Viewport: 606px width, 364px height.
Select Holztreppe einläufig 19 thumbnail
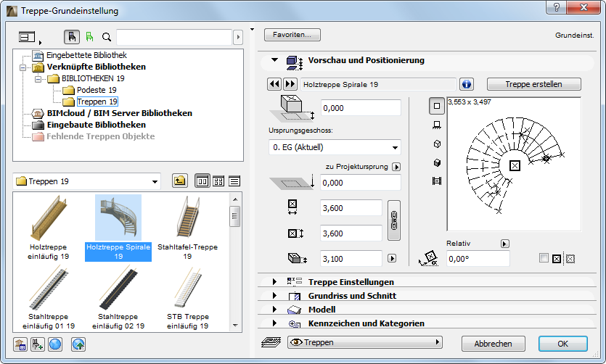[49, 228]
